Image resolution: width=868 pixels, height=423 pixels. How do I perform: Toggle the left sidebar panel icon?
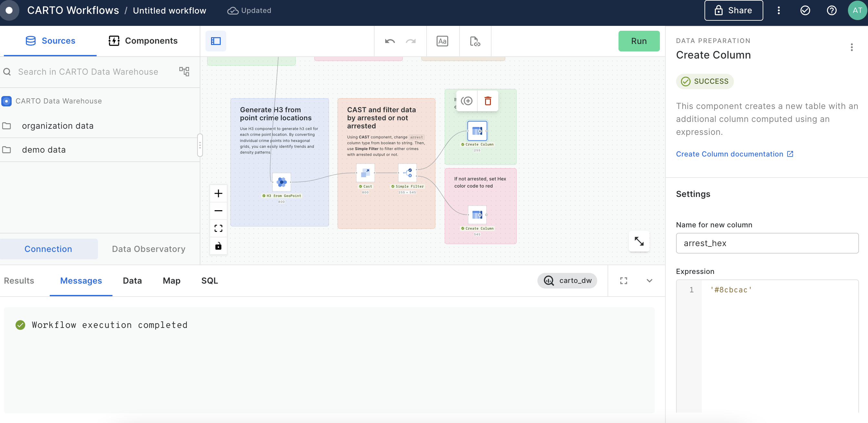(216, 41)
